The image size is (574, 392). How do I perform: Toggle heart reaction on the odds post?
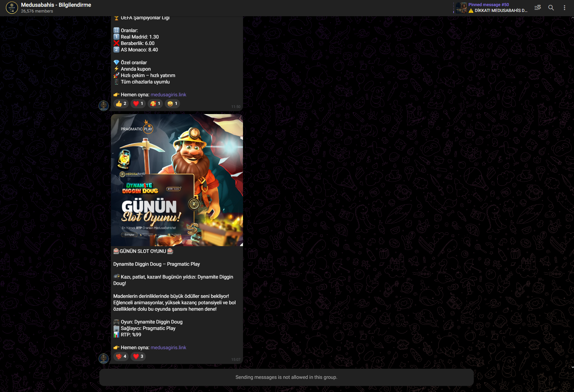coord(138,104)
